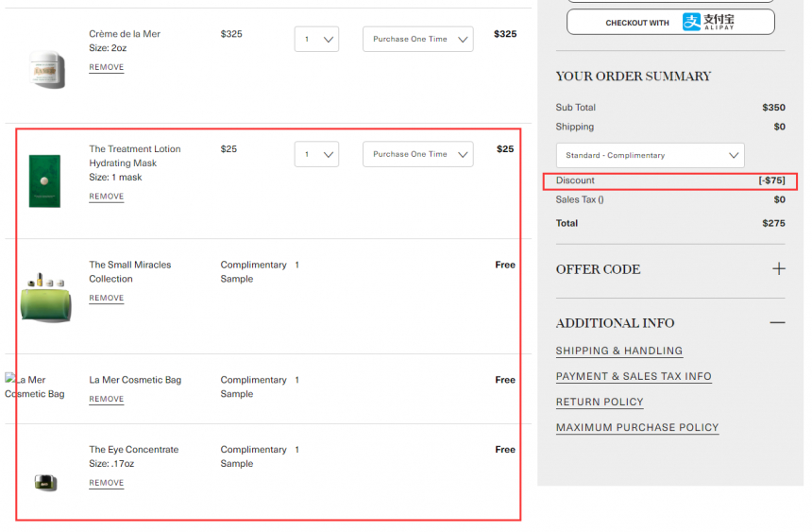Viewport: 812px width, 532px height.
Task: Open quantity dropdown for Crème de la Mer
Action: [x=316, y=39]
